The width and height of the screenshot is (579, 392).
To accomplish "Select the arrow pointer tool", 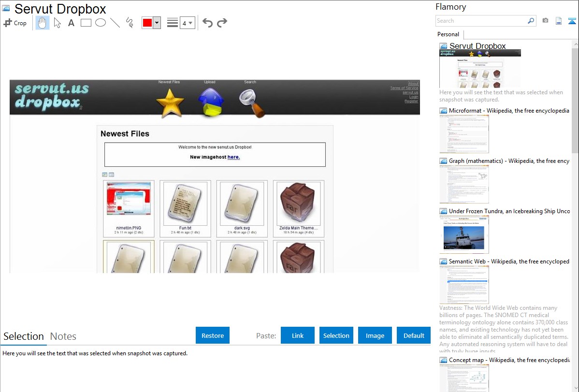I will pyautogui.click(x=57, y=23).
